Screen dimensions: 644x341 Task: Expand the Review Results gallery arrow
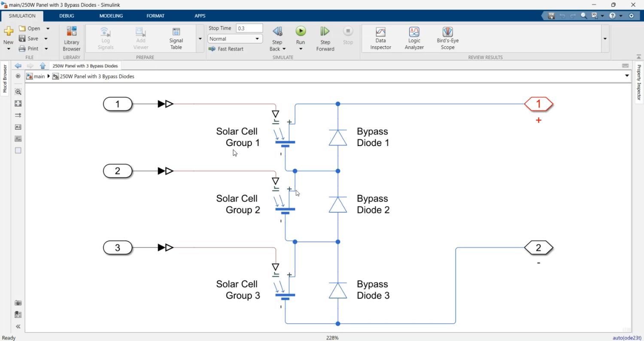click(605, 39)
